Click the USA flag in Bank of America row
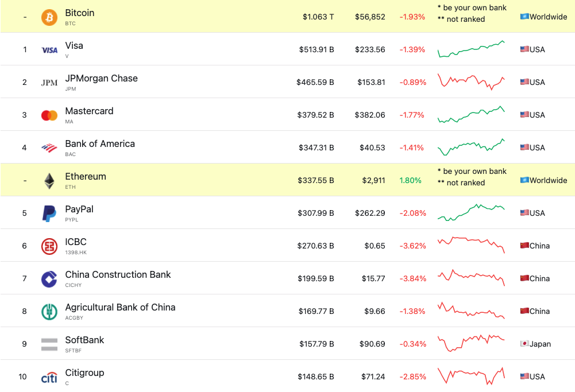 coord(524,148)
